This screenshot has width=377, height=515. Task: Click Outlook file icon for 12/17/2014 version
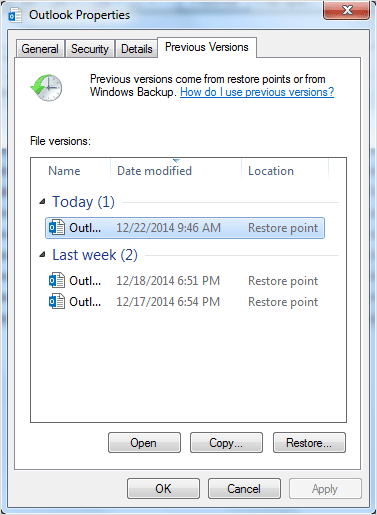coord(57,301)
